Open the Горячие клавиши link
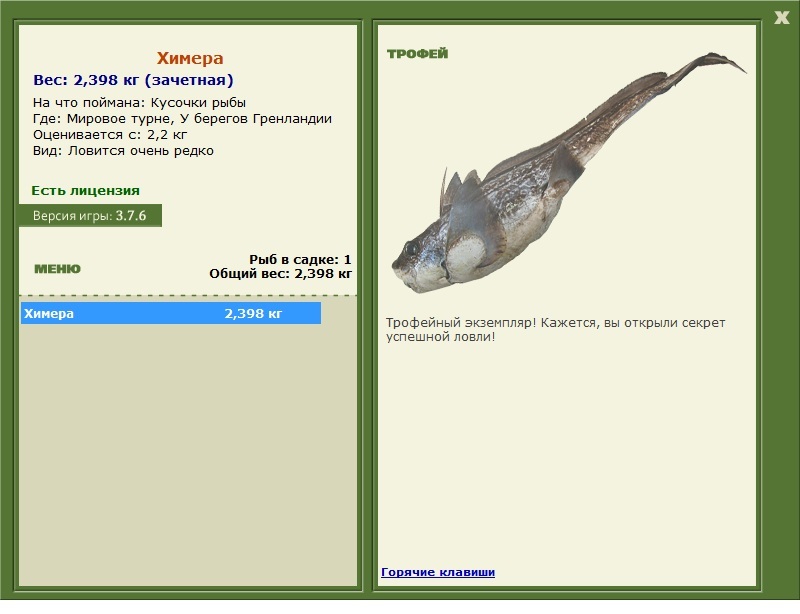Screen dimensions: 800x614 (x=438, y=572)
